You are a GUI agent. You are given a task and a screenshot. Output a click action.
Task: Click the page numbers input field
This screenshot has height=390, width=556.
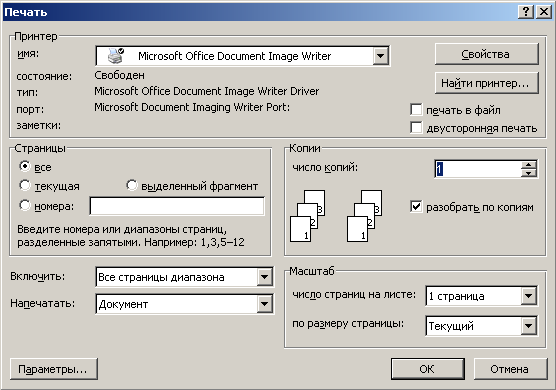click(x=177, y=206)
